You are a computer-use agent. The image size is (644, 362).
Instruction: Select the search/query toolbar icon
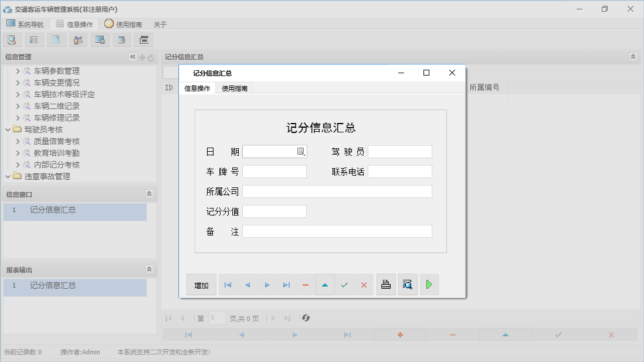coord(12,39)
